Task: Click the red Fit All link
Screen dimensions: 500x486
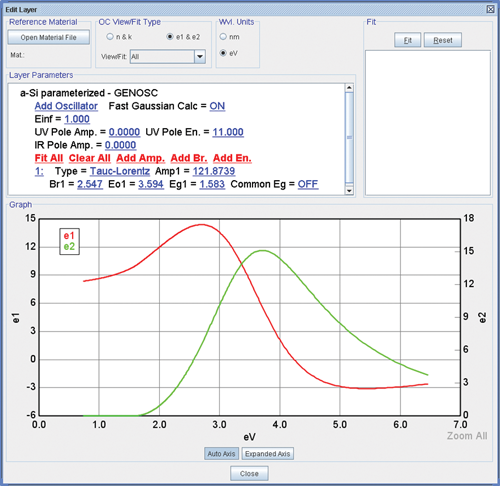Action: coord(49,158)
